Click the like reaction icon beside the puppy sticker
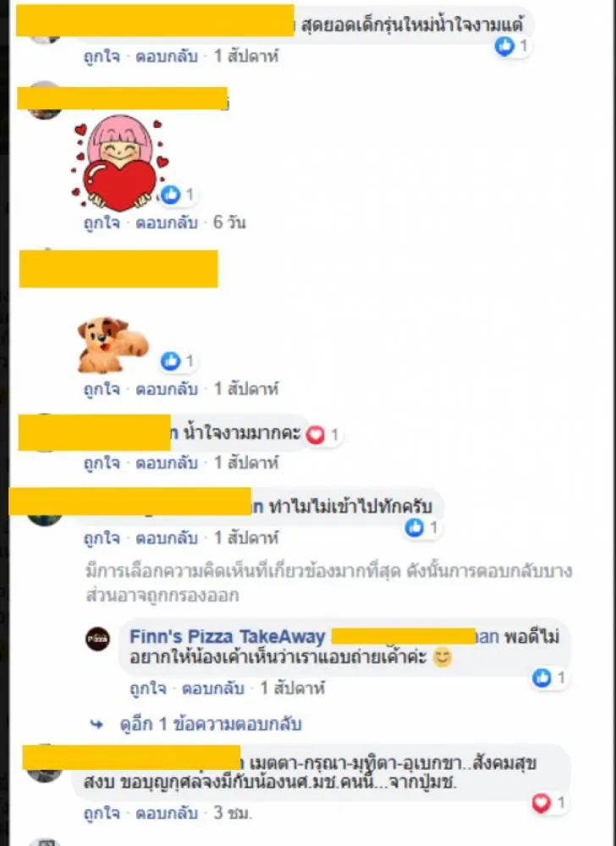 pyautogui.click(x=170, y=360)
